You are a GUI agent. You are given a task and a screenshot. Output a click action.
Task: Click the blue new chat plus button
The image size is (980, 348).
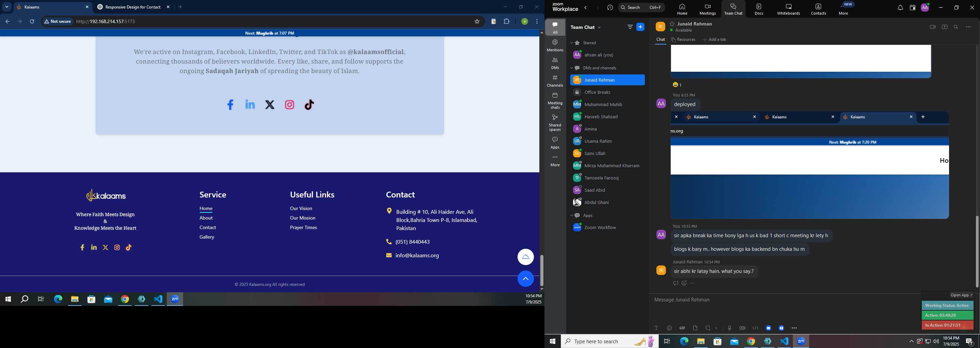(641, 27)
